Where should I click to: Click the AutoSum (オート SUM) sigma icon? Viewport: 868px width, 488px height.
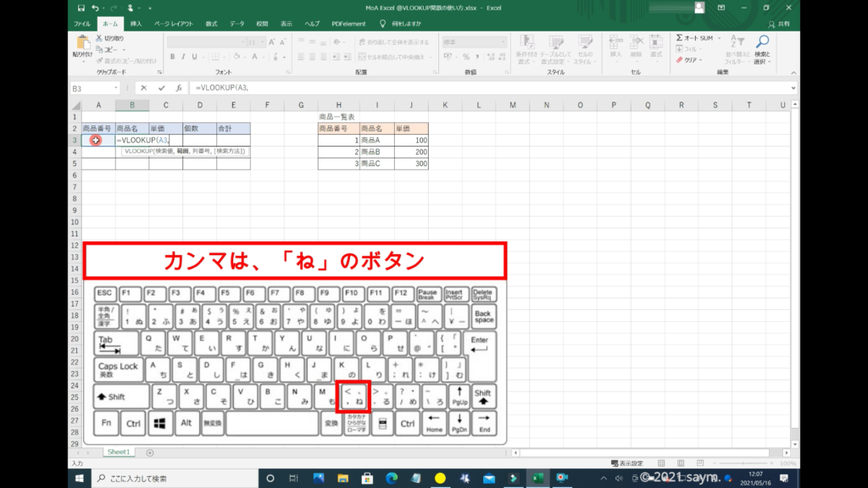(681, 38)
